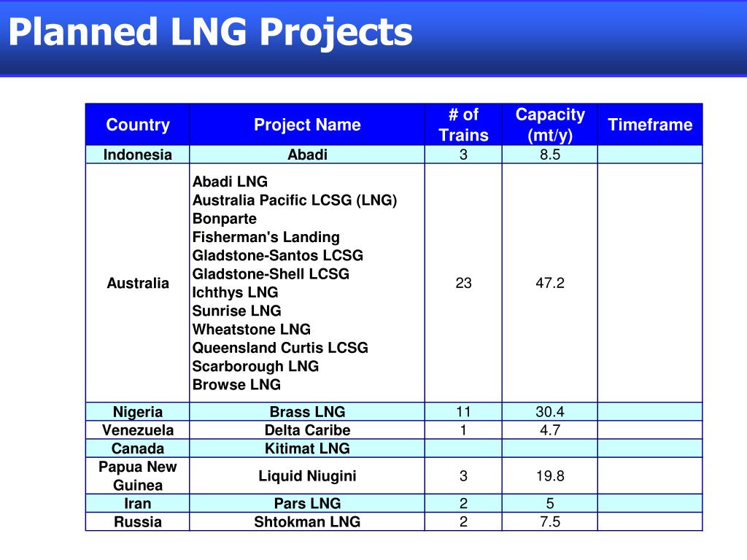Click the "Kitimat LNG" project cell
747x560 pixels.
(307, 448)
